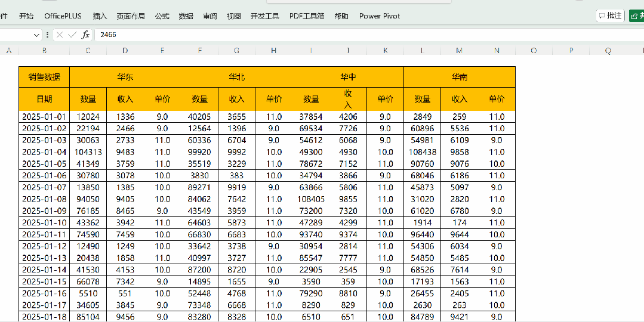The height and width of the screenshot is (322, 644).
Task: Select the 公式 ribbon tab
Action: (x=162, y=16)
